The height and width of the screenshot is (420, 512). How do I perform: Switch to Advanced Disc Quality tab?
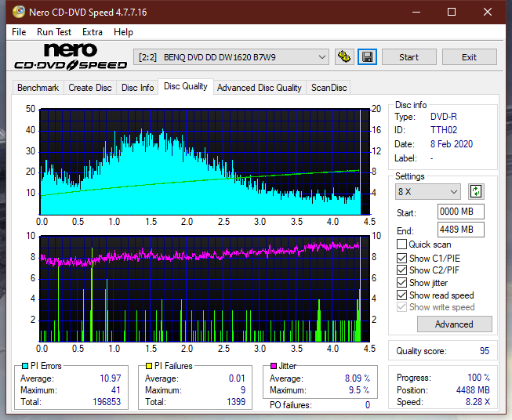(260, 88)
